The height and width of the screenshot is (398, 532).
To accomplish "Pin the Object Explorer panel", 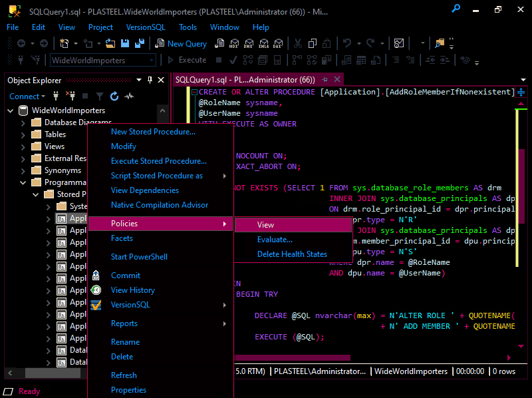I will pyautogui.click(x=150, y=80).
